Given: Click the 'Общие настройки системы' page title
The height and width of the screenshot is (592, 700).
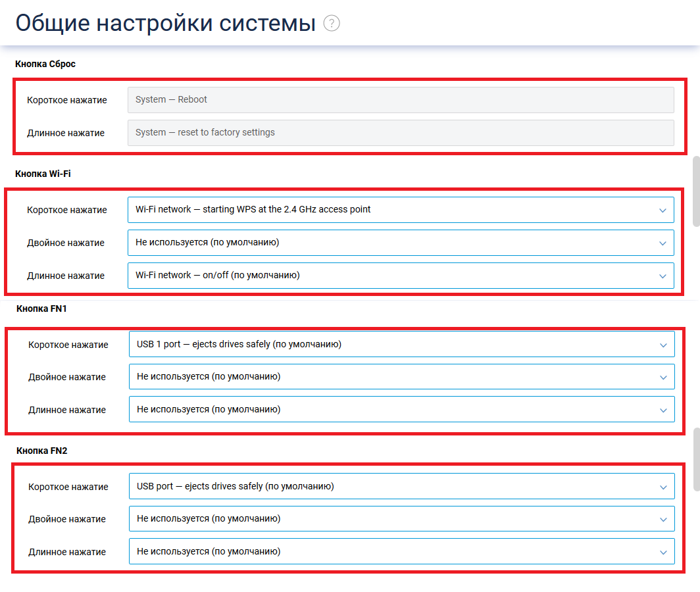Looking at the screenshot, I should coord(166,23).
